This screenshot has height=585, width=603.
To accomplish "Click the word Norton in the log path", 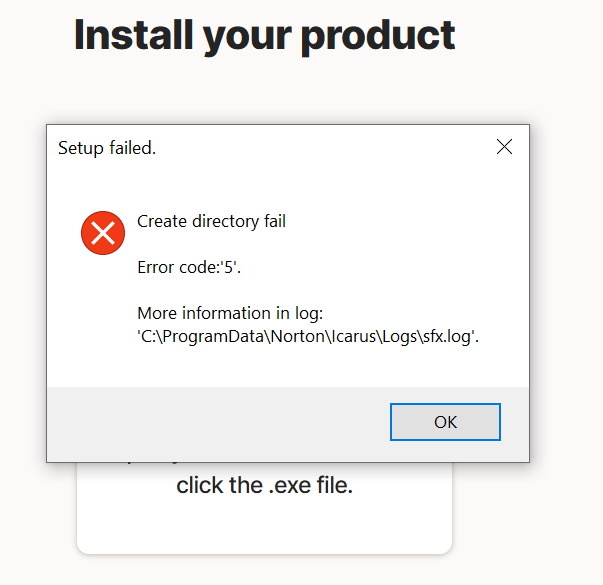I will (298, 337).
